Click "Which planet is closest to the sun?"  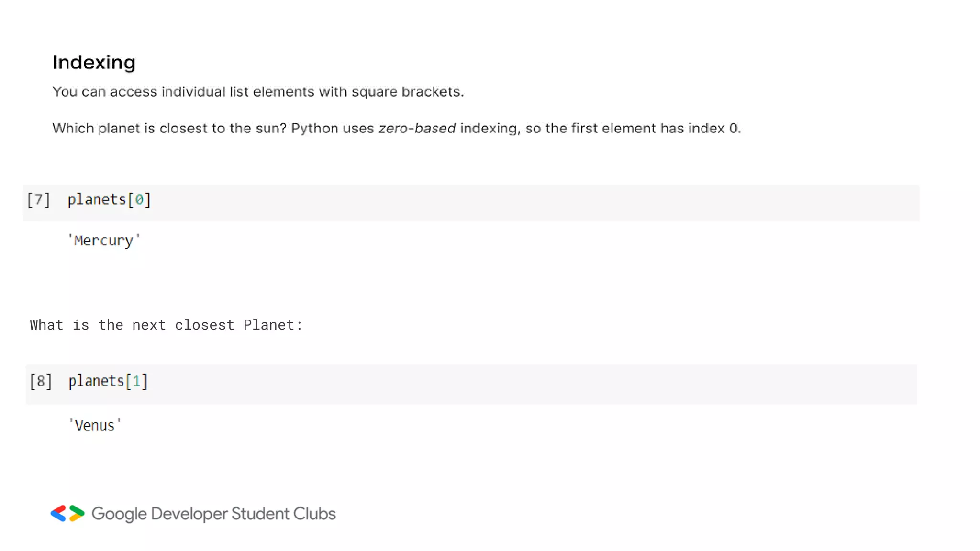tap(169, 128)
